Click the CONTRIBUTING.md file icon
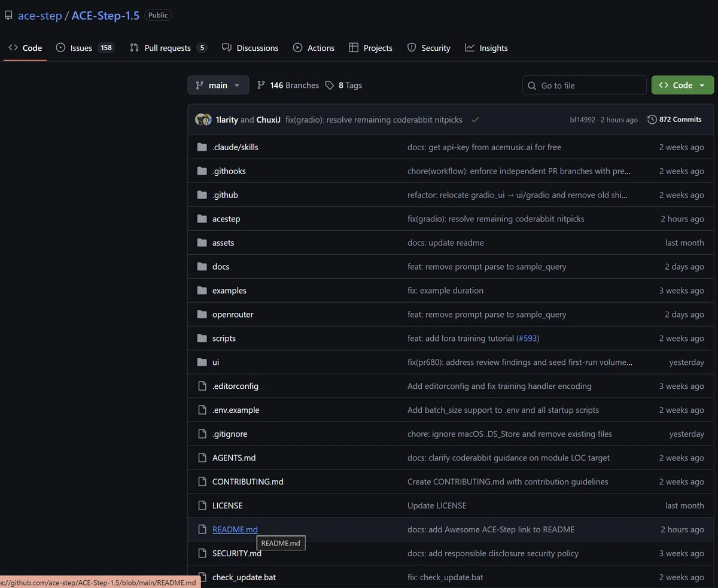The height and width of the screenshot is (588, 718). 202,482
